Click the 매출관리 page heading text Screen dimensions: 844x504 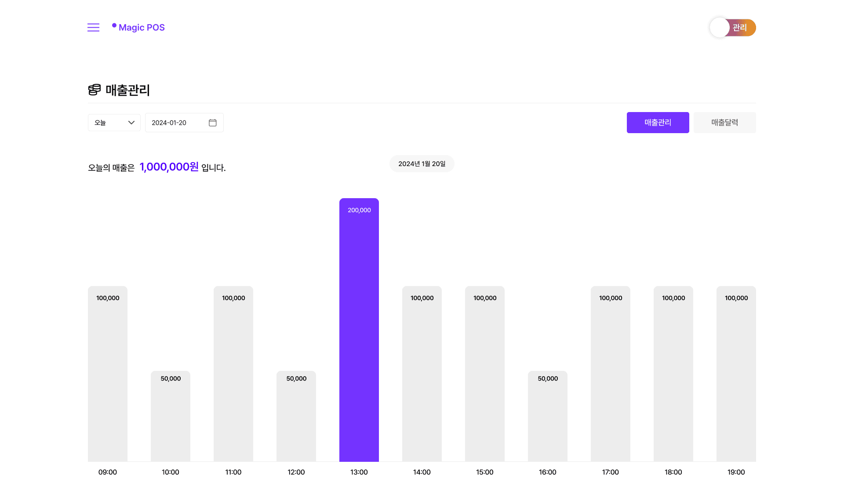point(128,90)
